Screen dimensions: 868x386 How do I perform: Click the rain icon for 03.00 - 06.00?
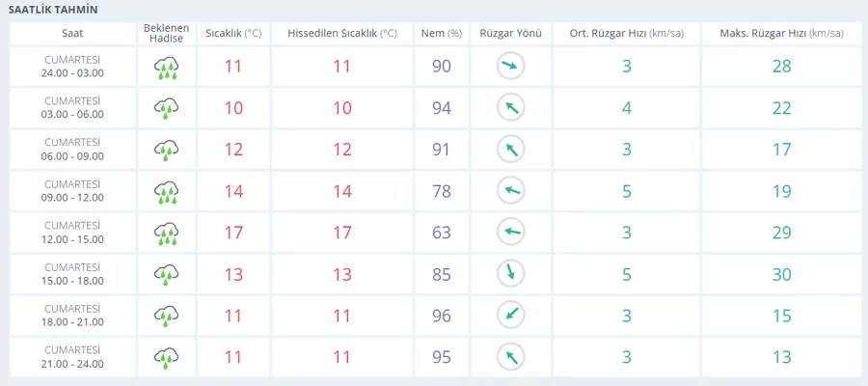(x=167, y=108)
